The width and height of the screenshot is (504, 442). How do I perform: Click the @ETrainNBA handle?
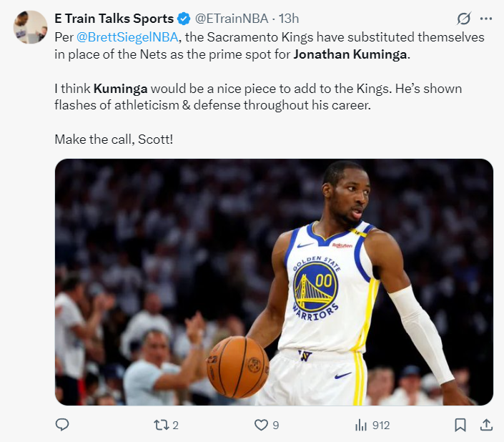coord(232,19)
